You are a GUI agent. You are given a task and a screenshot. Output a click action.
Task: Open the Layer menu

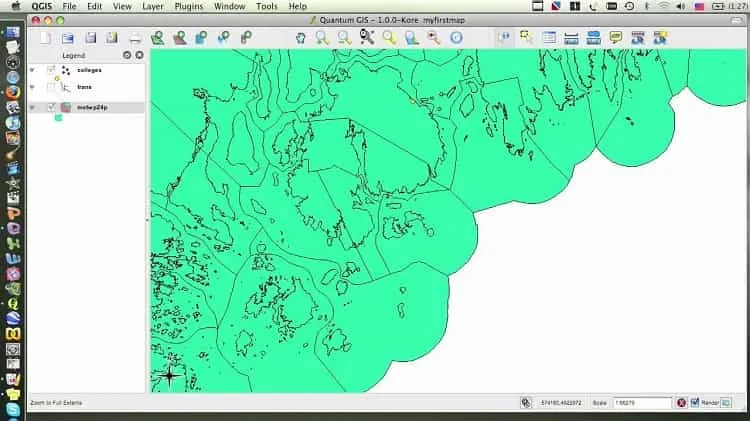(x=153, y=6)
